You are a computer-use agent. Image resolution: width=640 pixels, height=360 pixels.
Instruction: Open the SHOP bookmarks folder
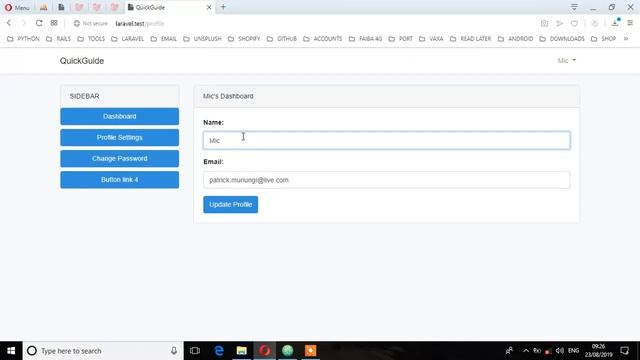(603, 39)
